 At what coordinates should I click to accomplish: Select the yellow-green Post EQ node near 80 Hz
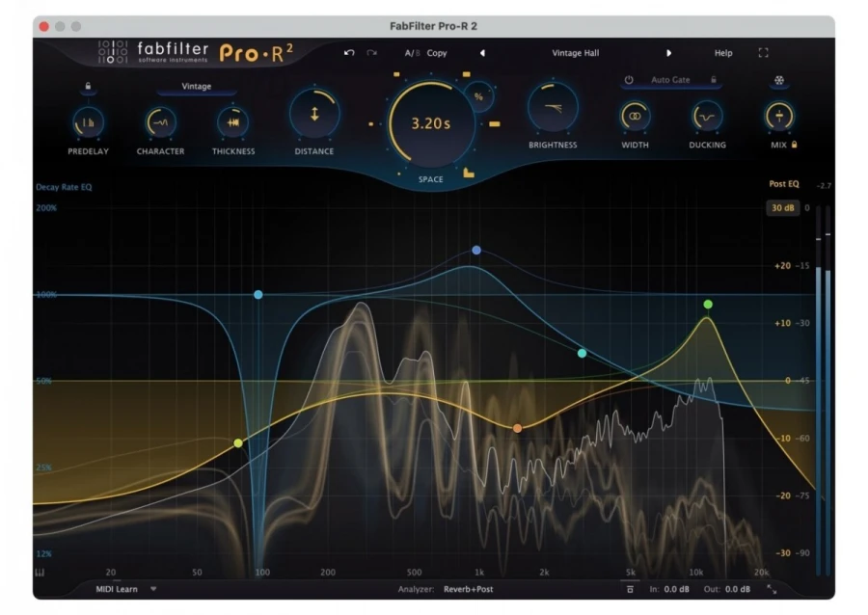238,443
